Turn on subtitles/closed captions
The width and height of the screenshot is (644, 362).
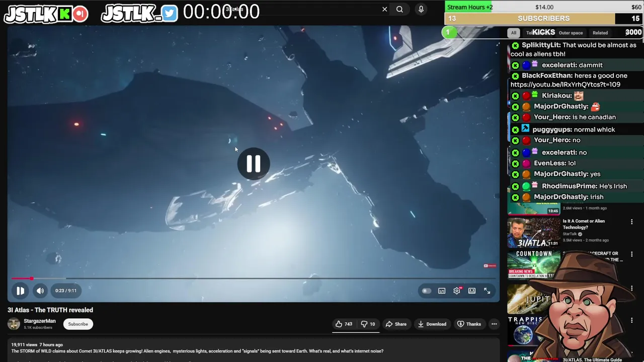coord(442,291)
